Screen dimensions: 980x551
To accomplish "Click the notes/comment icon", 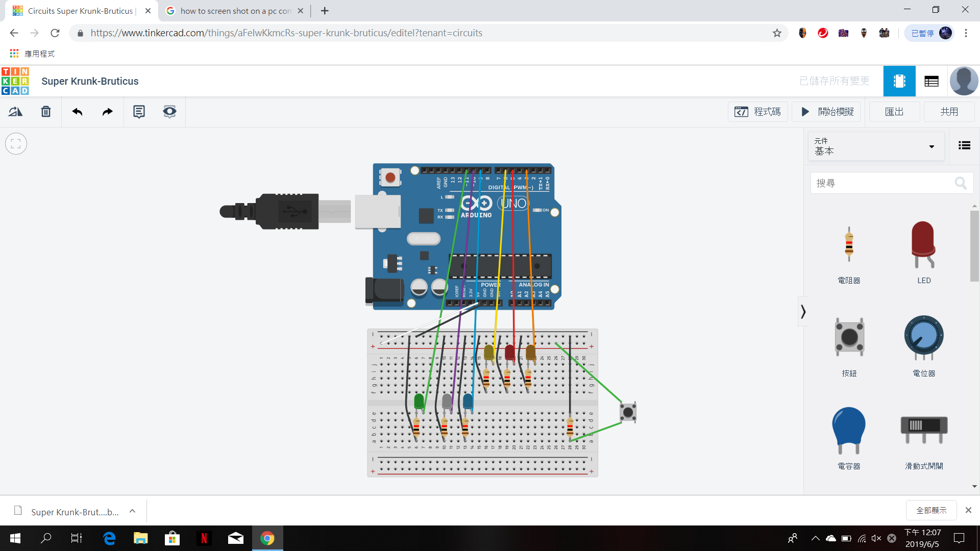I will pos(139,111).
